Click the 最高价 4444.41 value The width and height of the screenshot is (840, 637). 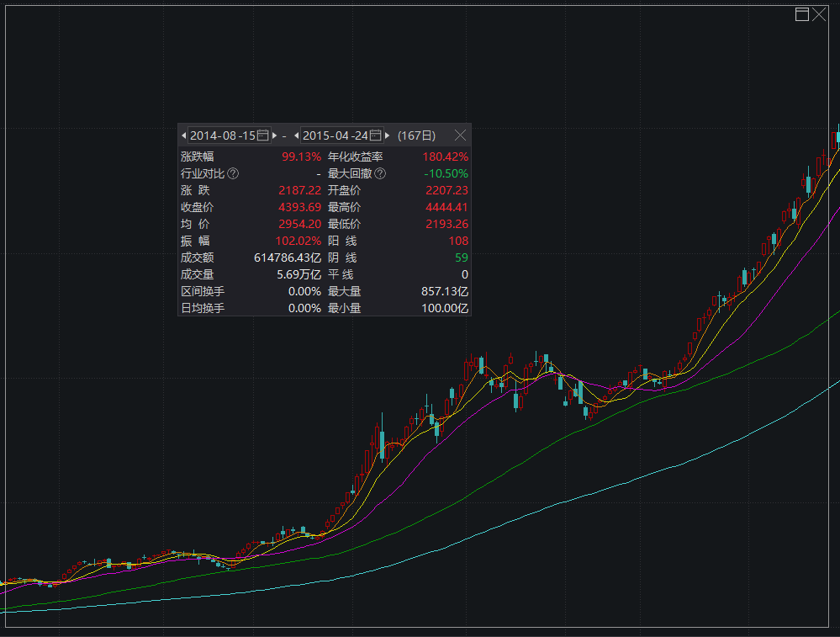(446, 207)
